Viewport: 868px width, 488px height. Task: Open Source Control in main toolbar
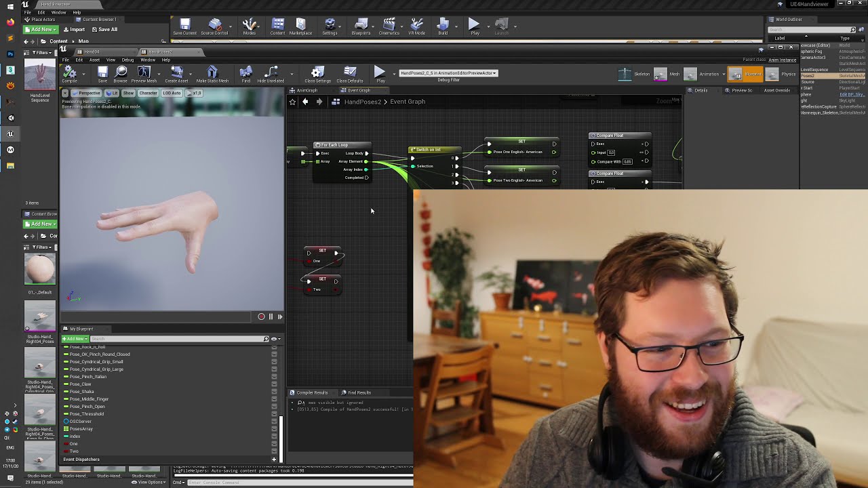pyautogui.click(x=214, y=26)
